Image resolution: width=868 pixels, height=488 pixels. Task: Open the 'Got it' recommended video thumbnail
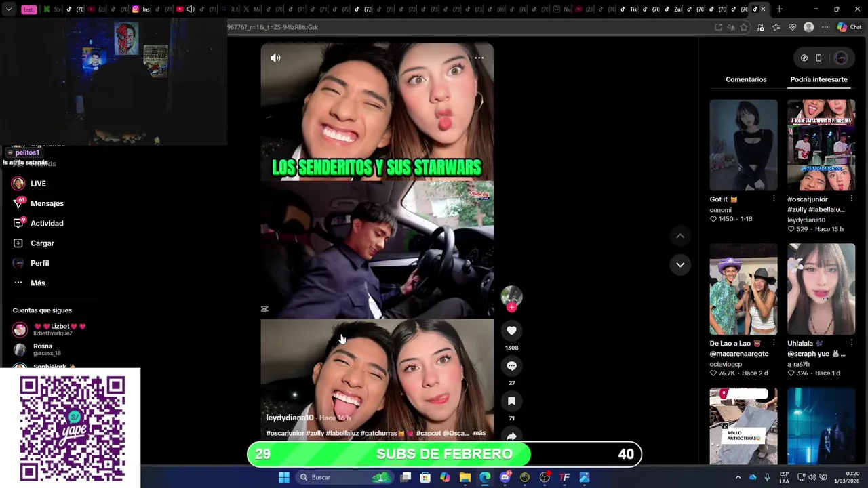click(x=743, y=145)
